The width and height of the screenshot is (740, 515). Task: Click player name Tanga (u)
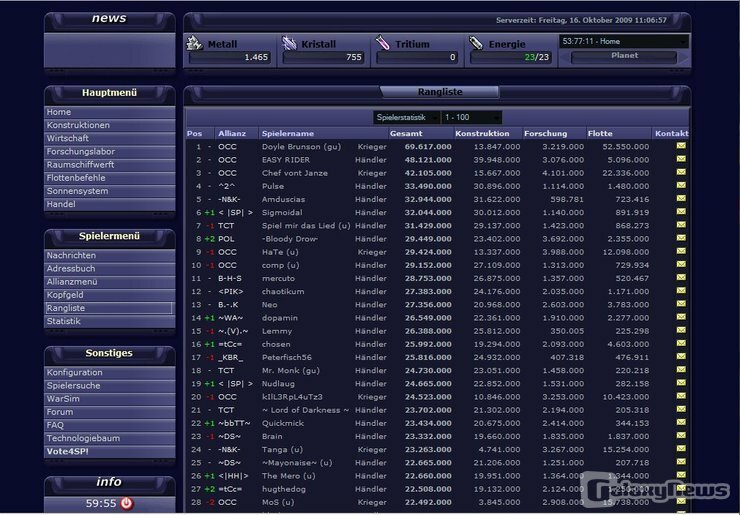point(282,450)
